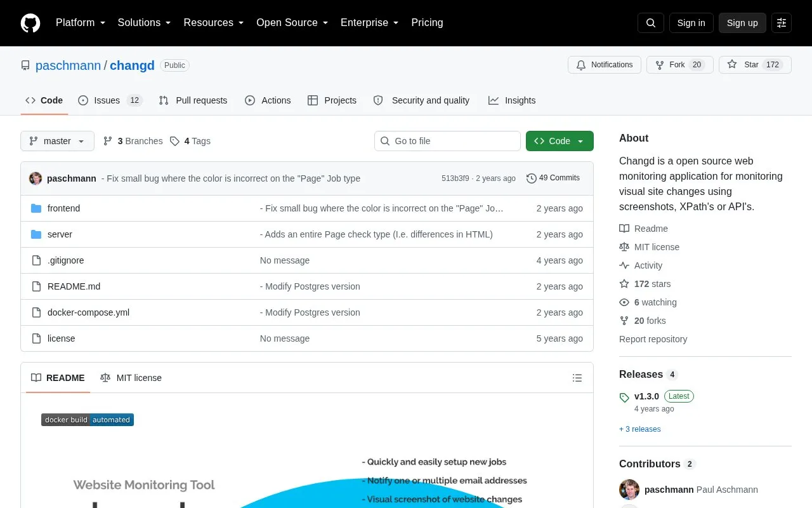The height and width of the screenshot is (508, 812).
Task: Click the search magnifier icon
Action: (x=651, y=23)
